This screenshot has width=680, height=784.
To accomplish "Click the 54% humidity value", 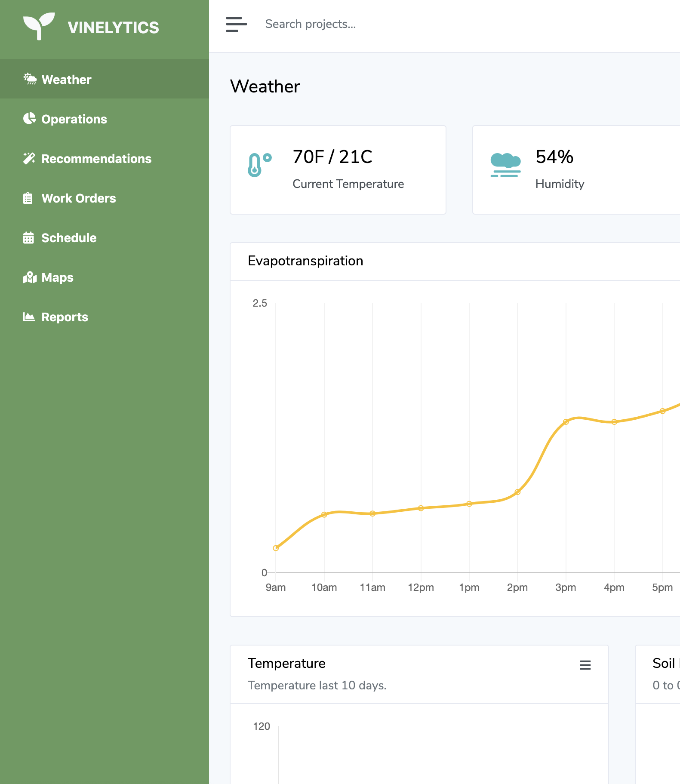I will tap(554, 157).
